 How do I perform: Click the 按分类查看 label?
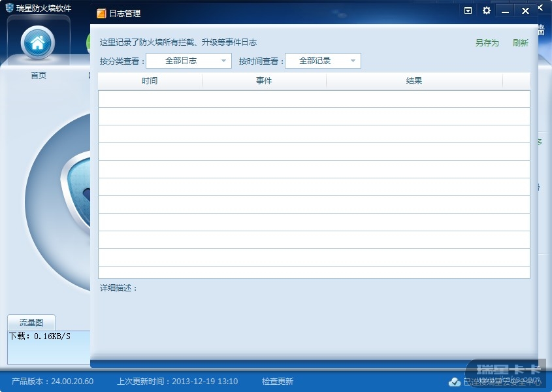point(122,61)
